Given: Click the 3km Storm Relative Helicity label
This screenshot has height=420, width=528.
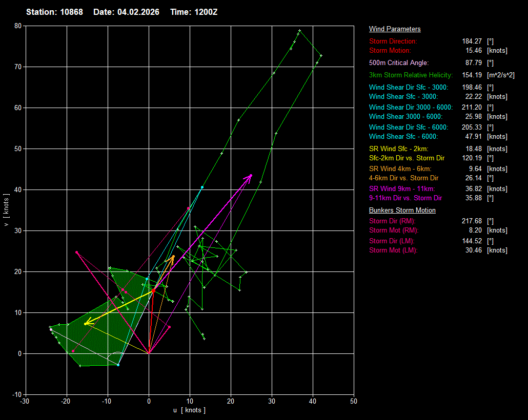Looking at the screenshot, I should click(x=411, y=75).
